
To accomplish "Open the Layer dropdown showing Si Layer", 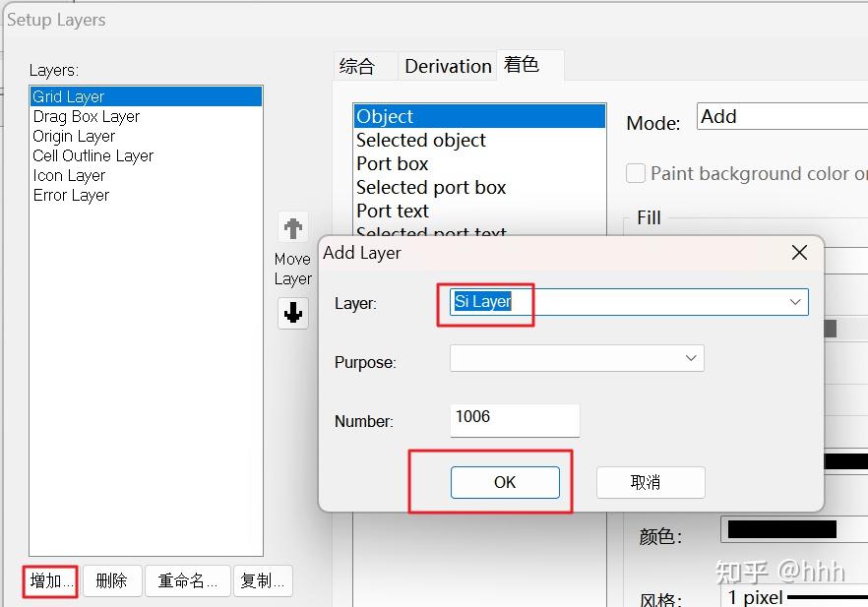I will (x=795, y=302).
